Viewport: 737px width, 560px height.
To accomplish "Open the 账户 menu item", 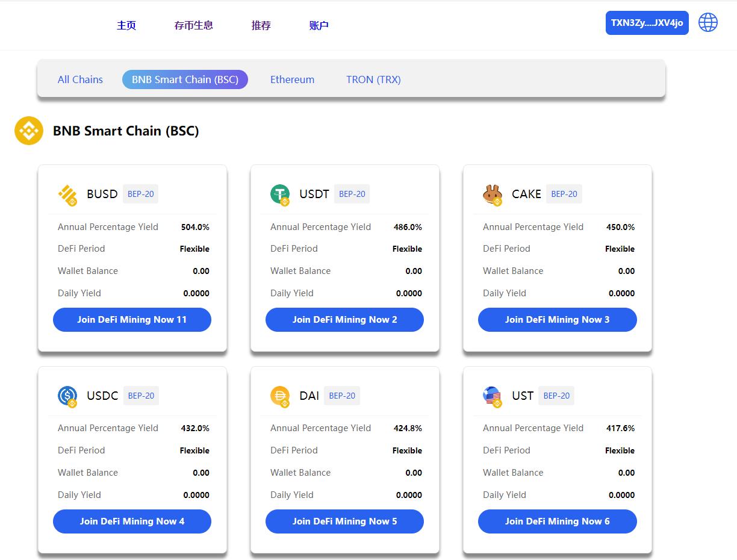I will 319,25.
